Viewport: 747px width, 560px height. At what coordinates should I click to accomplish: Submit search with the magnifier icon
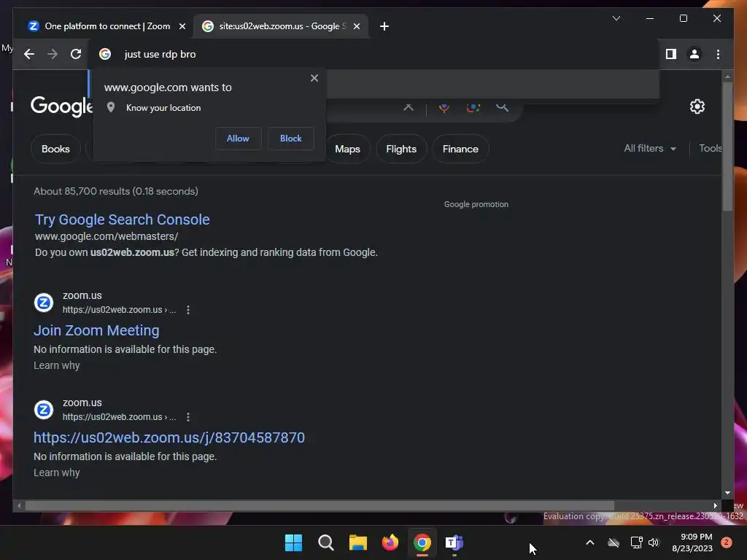[502, 106]
